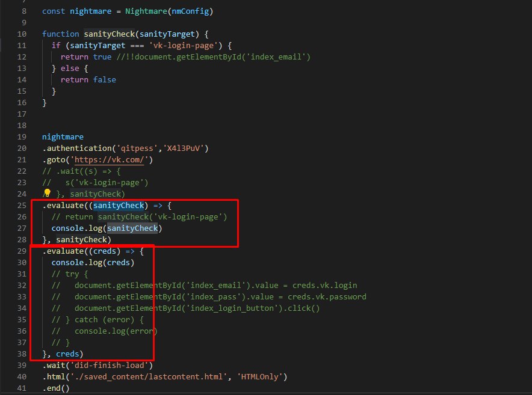Screen dimensions: 532x395
Task: Click the 'sanityCheck' function name on line 10
Action: point(110,34)
